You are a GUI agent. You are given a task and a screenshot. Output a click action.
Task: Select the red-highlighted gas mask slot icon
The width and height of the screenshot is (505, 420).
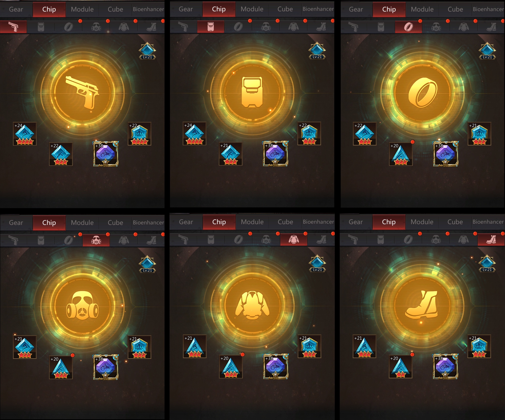96,240
